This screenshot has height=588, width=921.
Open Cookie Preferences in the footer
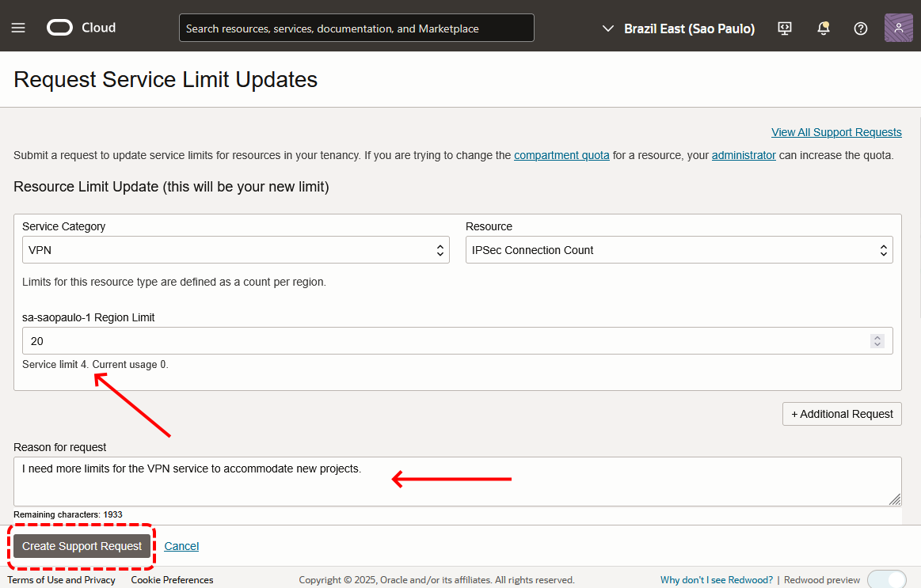172,580
